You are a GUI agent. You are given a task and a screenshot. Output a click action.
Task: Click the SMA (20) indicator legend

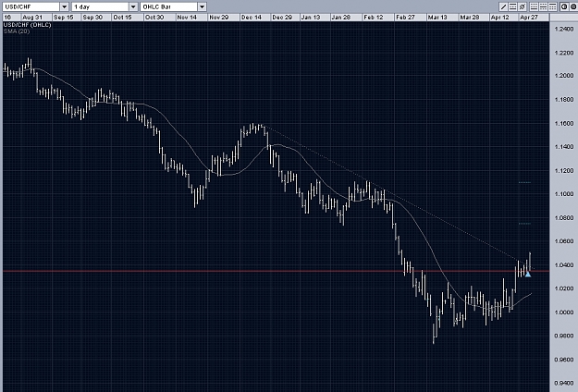(17, 31)
